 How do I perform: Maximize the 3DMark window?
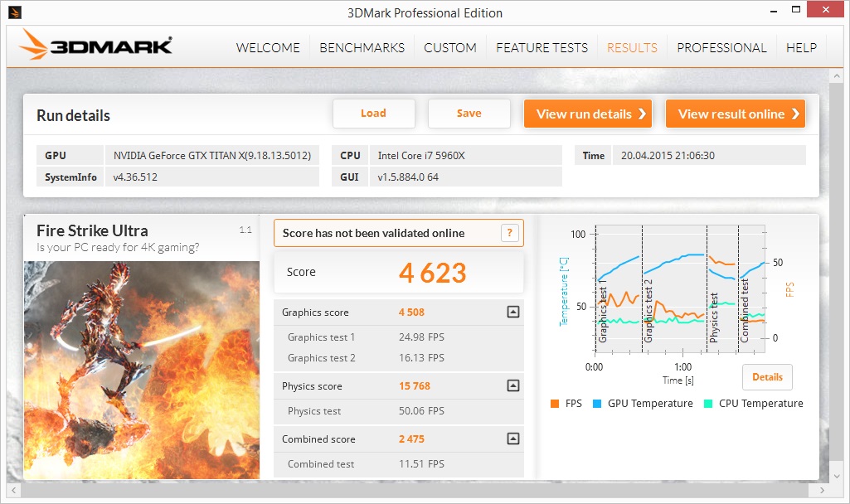796,10
